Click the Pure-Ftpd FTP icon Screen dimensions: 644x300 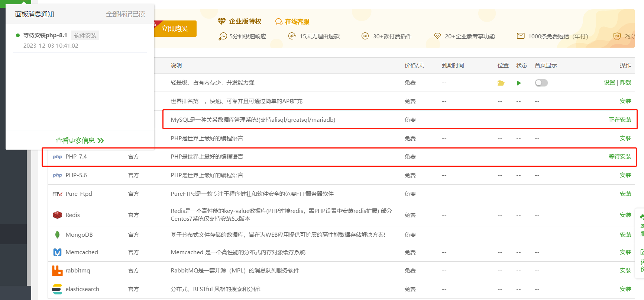tap(57, 194)
